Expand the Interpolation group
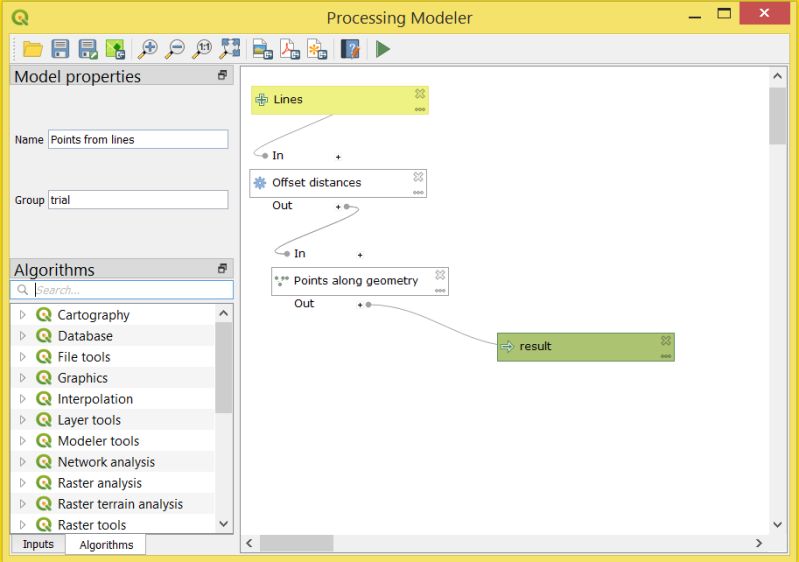The height and width of the screenshot is (562, 799). 22,398
